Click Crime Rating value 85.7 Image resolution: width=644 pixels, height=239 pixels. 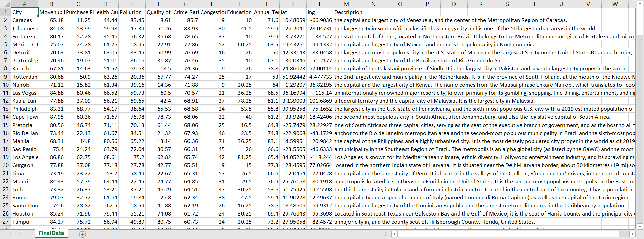point(186,20)
